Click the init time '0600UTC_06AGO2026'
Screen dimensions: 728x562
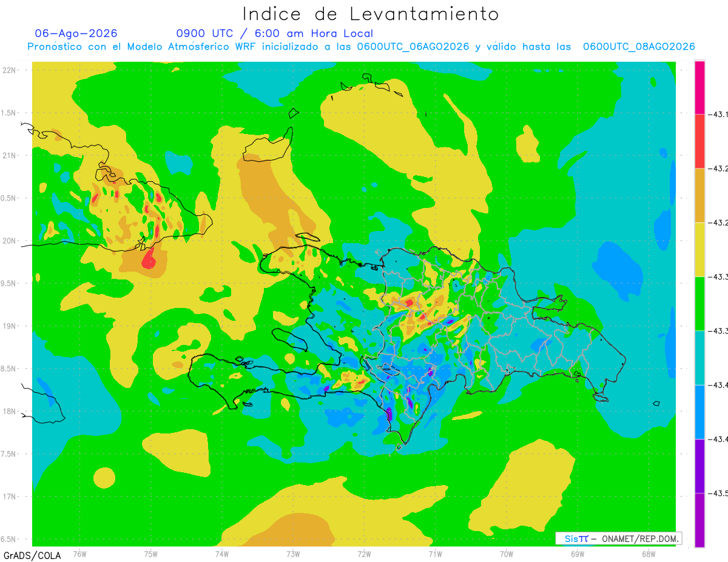(x=413, y=47)
